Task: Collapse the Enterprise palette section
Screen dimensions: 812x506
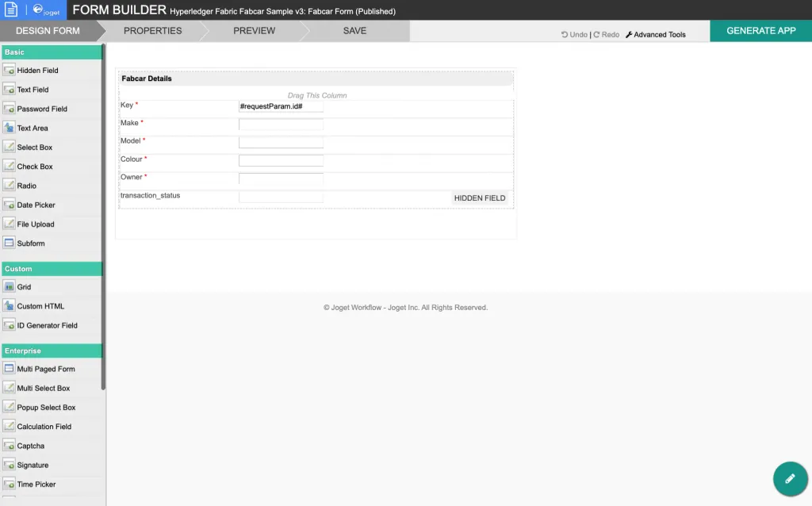Action: pos(52,351)
